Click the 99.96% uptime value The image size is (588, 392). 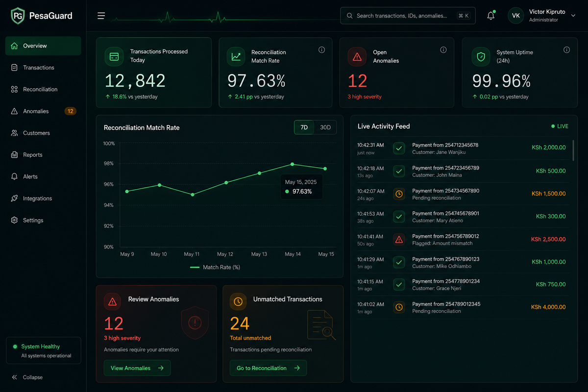pos(501,80)
